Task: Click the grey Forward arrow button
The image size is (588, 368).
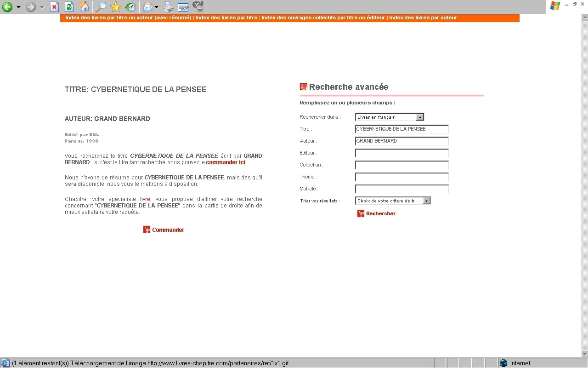Action: [x=31, y=7]
